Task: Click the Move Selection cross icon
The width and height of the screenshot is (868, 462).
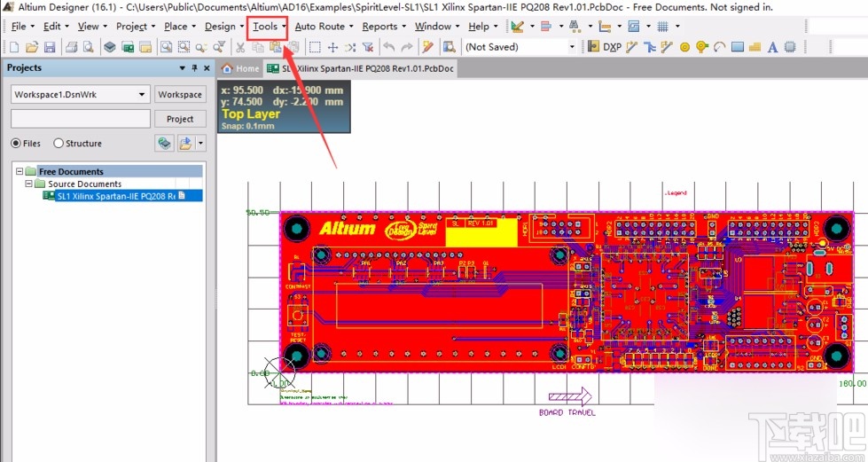Action: pyautogui.click(x=332, y=47)
